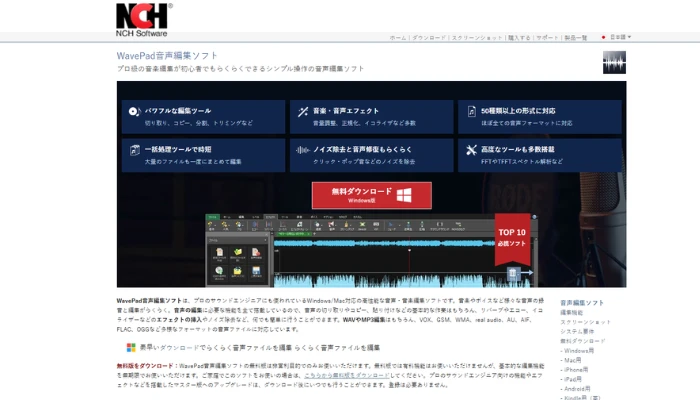
Task: Click the NCH Software logo
Action: [x=143, y=20]
